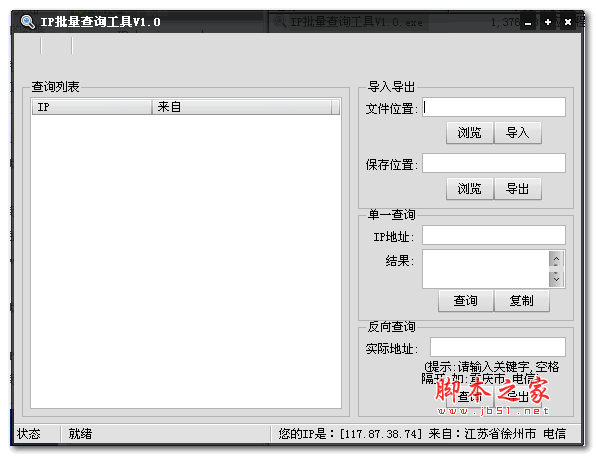Viewport: 596px width, 457px height.
Task: Click the 就绪 status text
Action: point(80,434)
